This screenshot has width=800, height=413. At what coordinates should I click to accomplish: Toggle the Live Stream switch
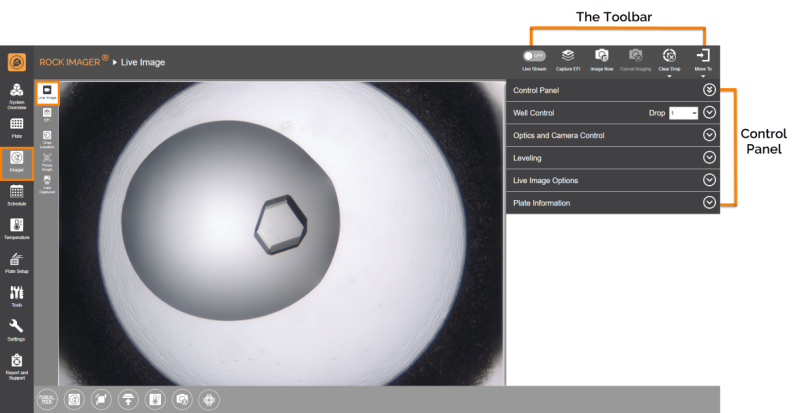pos(534,56)
